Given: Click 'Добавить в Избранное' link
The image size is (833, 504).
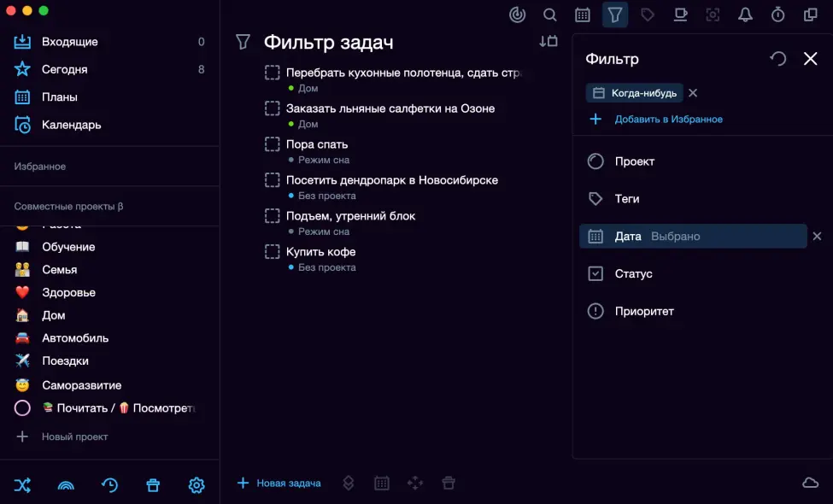Looking at the screenshot, I should coord(668,120).
